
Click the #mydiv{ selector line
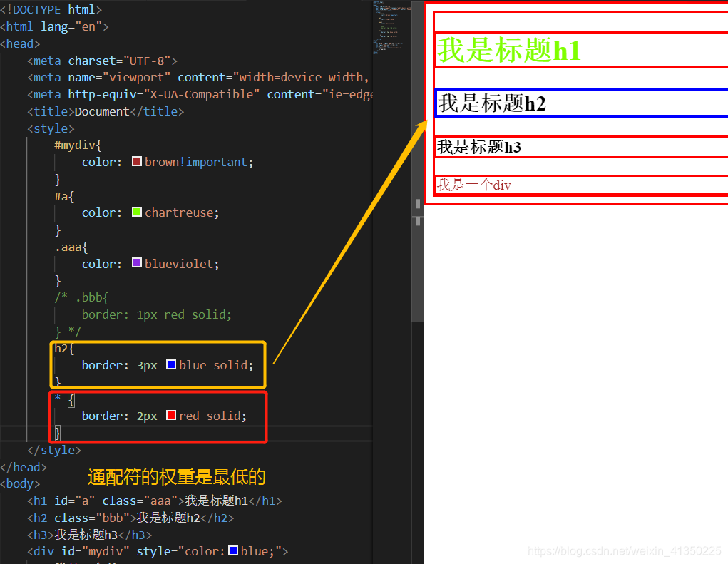(x=78, y=145)
